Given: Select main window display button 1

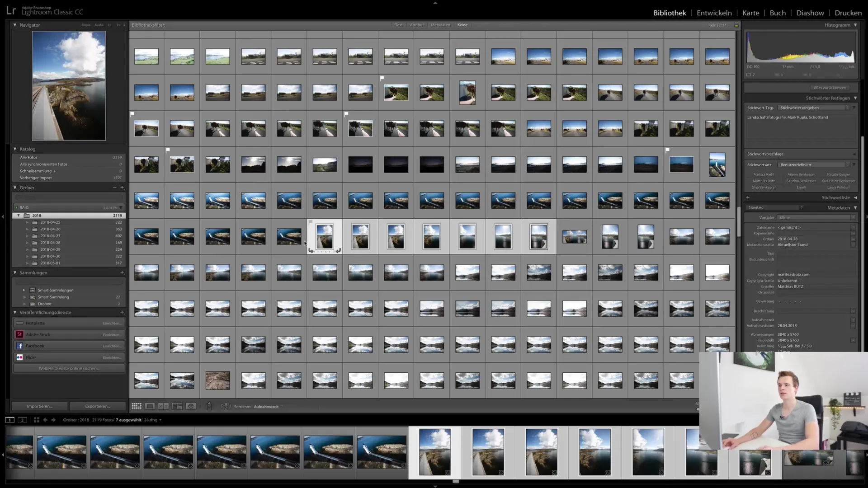Looking at the screenshot, I should 9,420.
